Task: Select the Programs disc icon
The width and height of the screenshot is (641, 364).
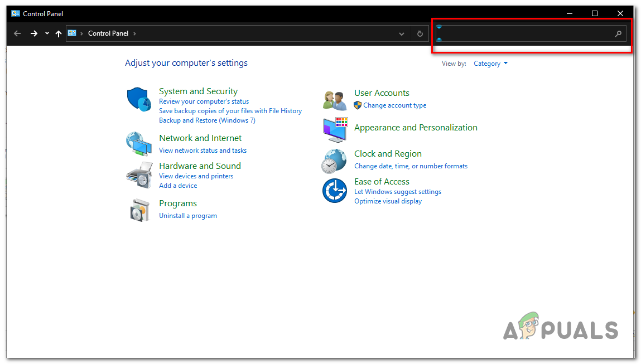Action: tap(139, 210)
